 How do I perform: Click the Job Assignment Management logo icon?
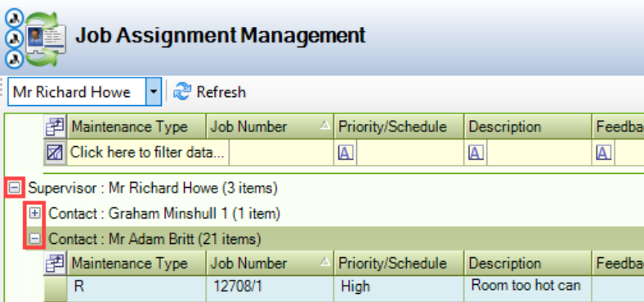click(35, 39)
